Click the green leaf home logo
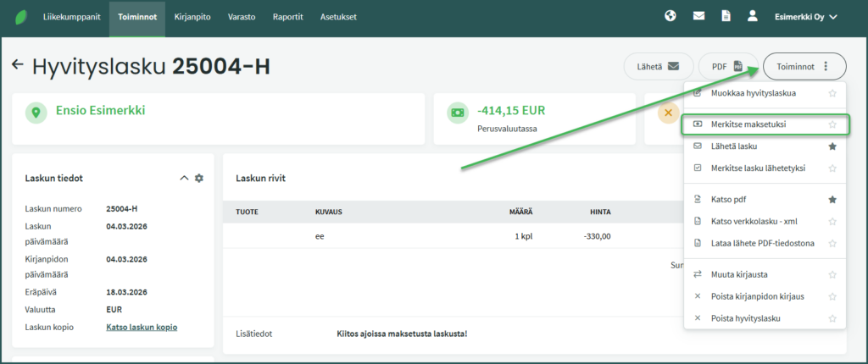Screen dimensions: 868x364 [x=18, y=17]
